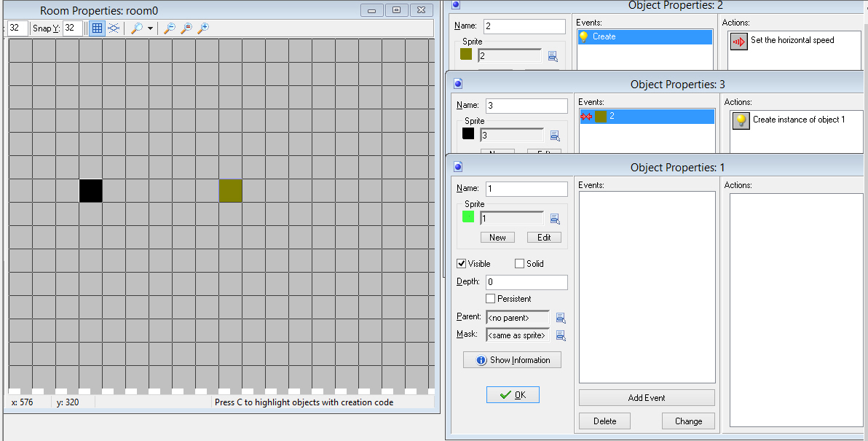Toggle the room grid display button
This screenshot has height=441, width=868.
pos(97,28)
